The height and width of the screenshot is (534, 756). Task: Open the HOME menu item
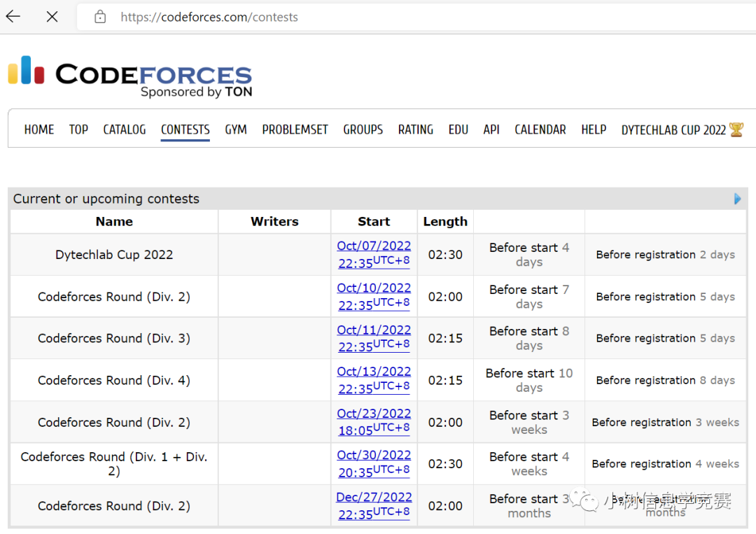click(x=39, y=129)
